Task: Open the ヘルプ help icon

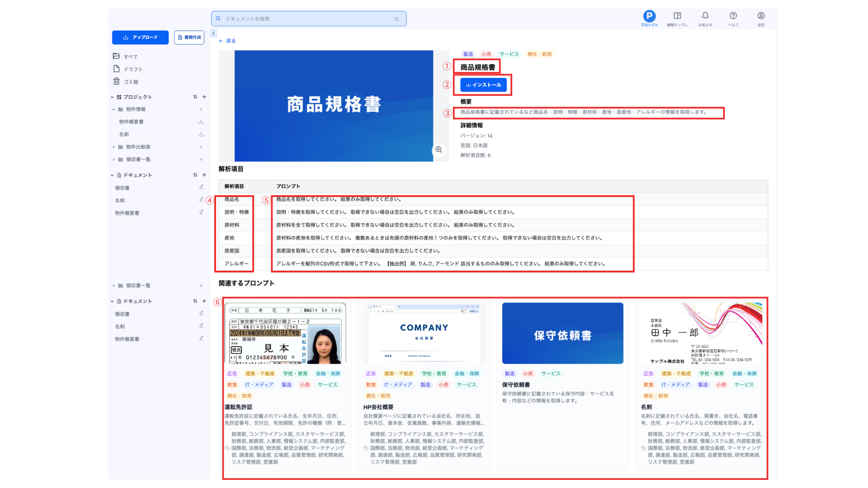Action: coord(733,16)
